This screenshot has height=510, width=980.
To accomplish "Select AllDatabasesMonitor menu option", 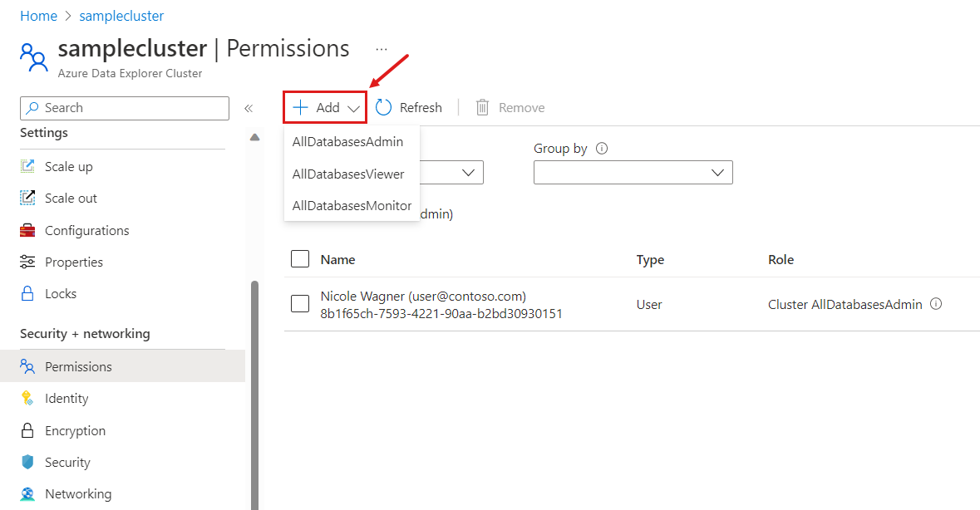I will (352, 206).
